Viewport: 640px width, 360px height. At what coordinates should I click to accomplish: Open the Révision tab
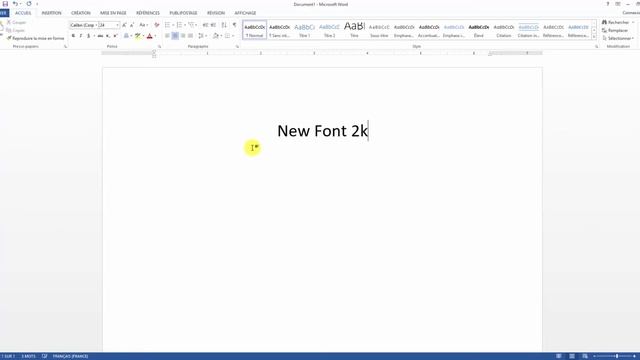pos(216,13)
